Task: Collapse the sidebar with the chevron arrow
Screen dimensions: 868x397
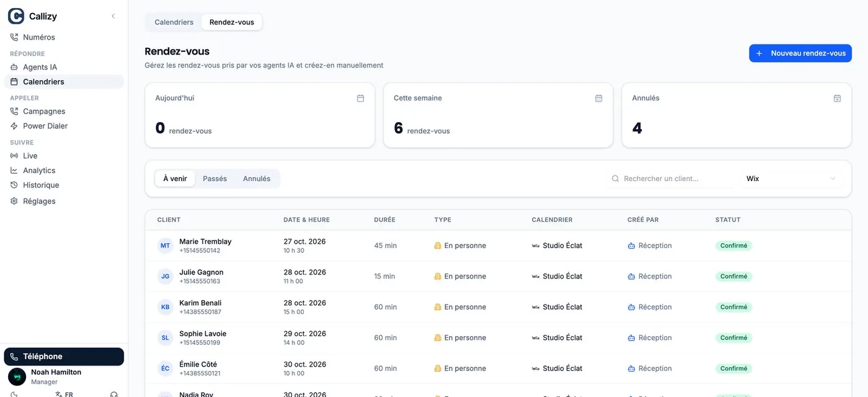Action: pos(113,16)
